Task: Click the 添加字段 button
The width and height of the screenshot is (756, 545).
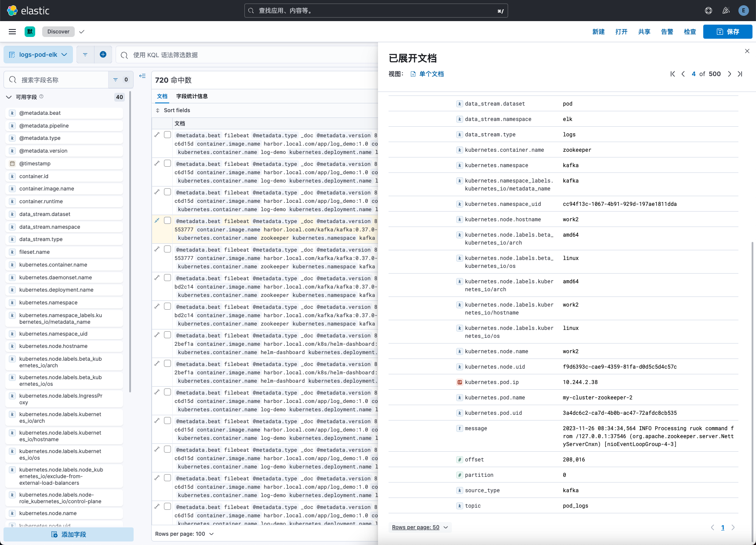Action: [69, 534]
